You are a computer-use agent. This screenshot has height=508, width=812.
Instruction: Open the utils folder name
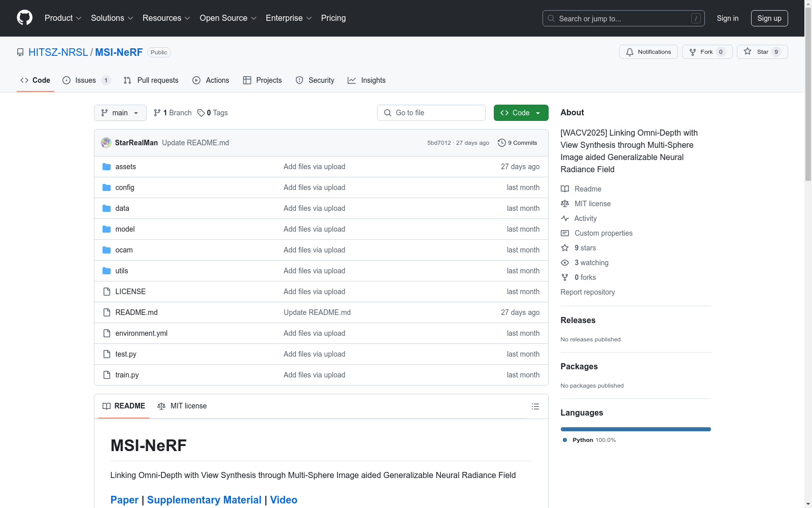pos(122,271)
